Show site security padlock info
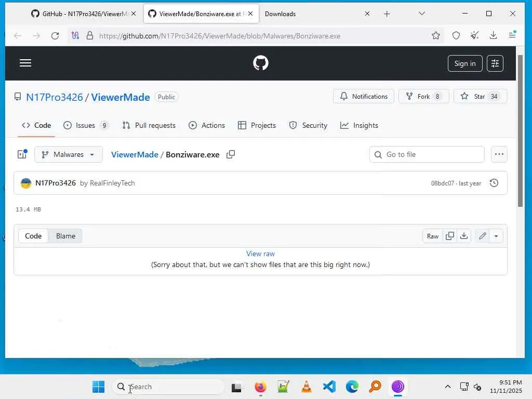 89,36
